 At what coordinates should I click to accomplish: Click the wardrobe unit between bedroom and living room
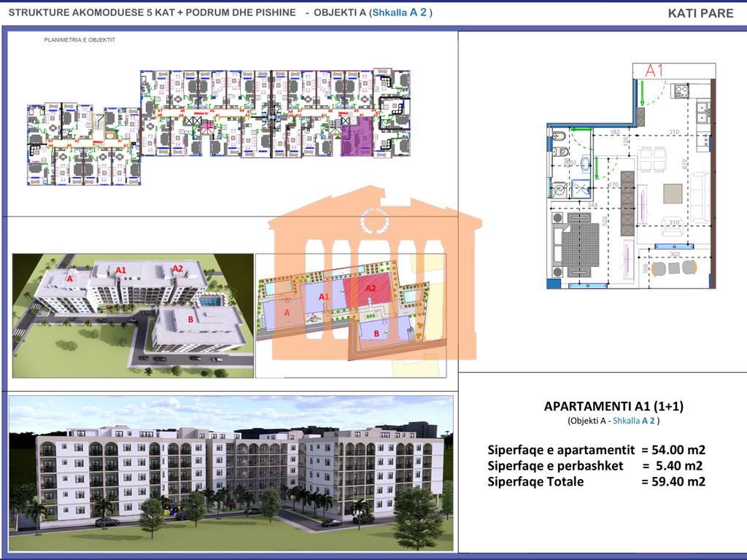627,203
